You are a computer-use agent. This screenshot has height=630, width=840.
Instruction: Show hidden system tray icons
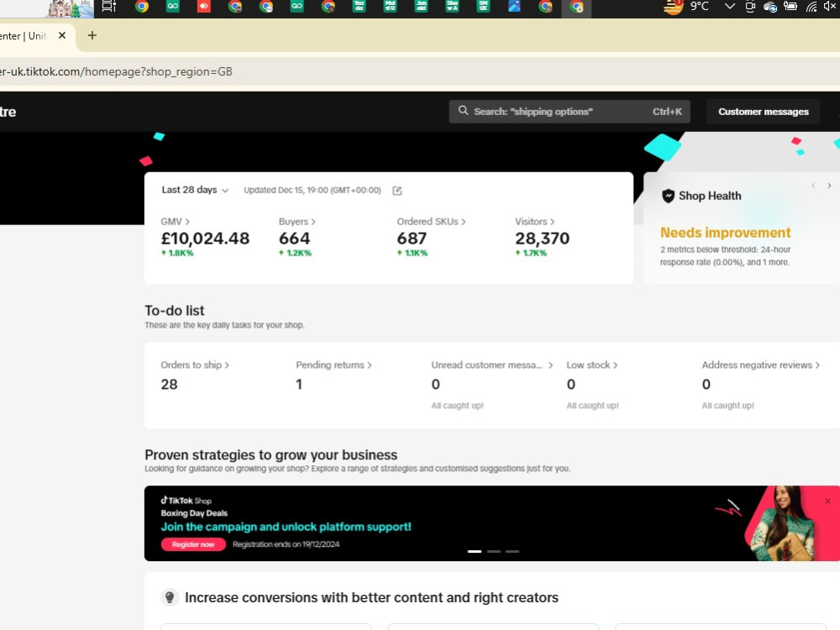point(729,7)
